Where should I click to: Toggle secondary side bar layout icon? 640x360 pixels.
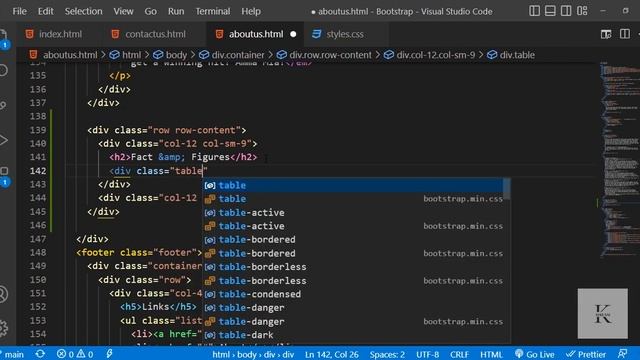coord(566,11)
